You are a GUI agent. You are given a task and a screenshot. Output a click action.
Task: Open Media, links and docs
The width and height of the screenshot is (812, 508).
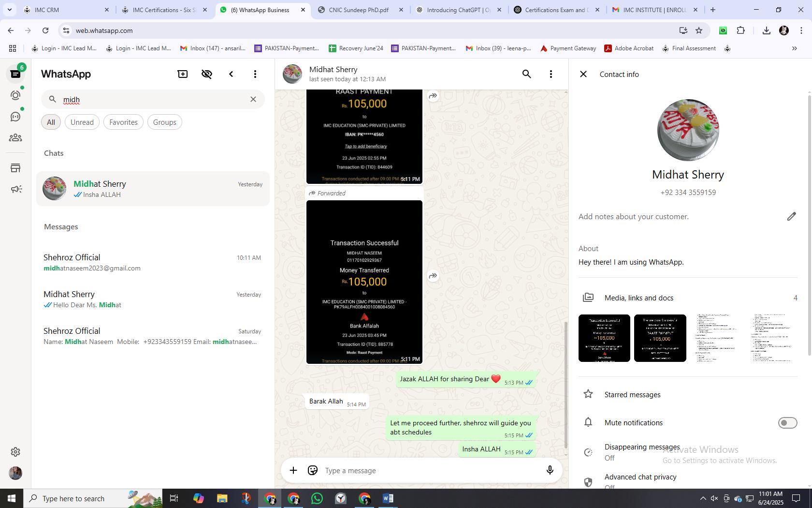pos(688,298)
